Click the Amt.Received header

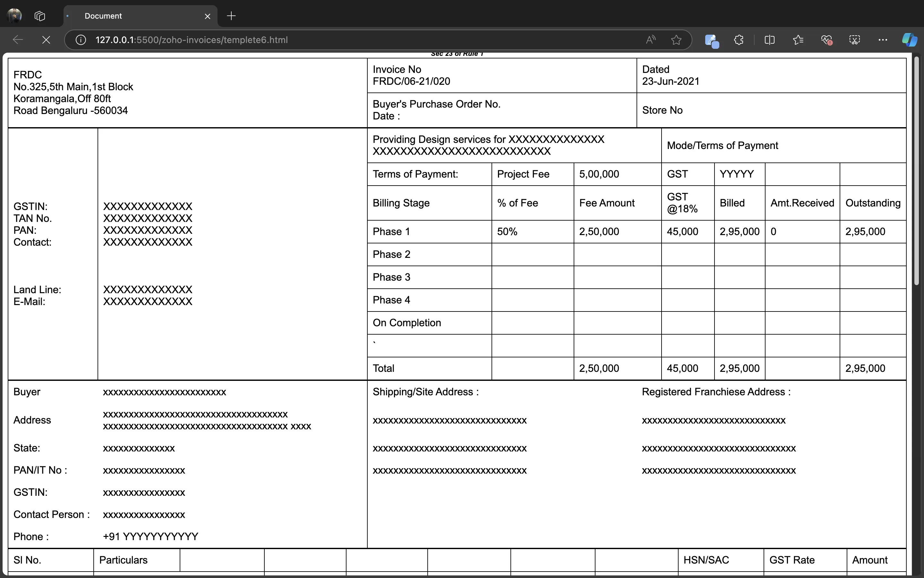tap(802, 203)
